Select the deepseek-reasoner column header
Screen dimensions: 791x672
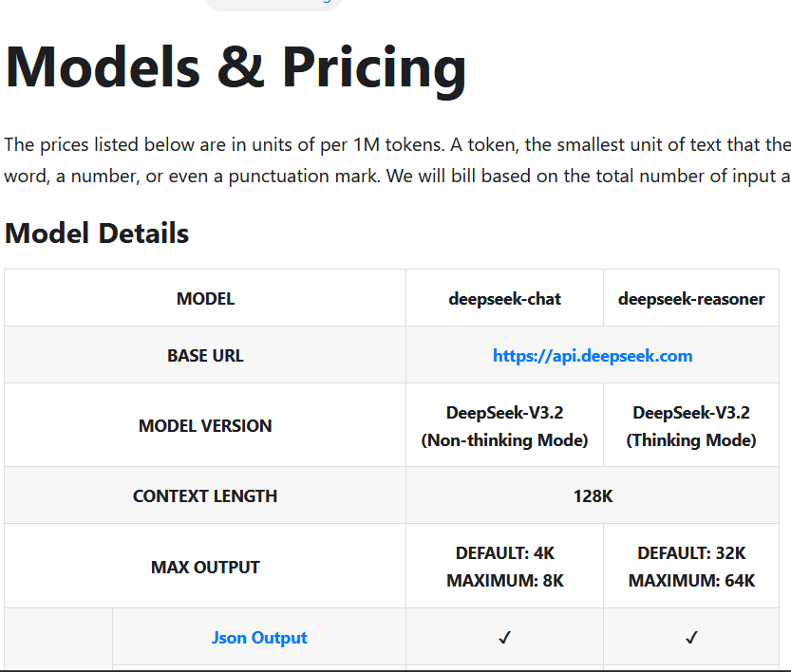point(691,299)
